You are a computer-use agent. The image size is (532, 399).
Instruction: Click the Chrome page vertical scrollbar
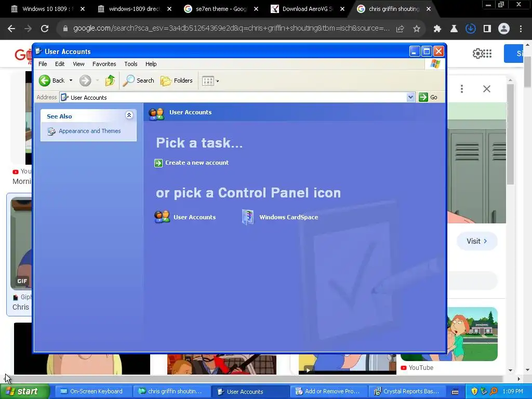pos(528,71)
